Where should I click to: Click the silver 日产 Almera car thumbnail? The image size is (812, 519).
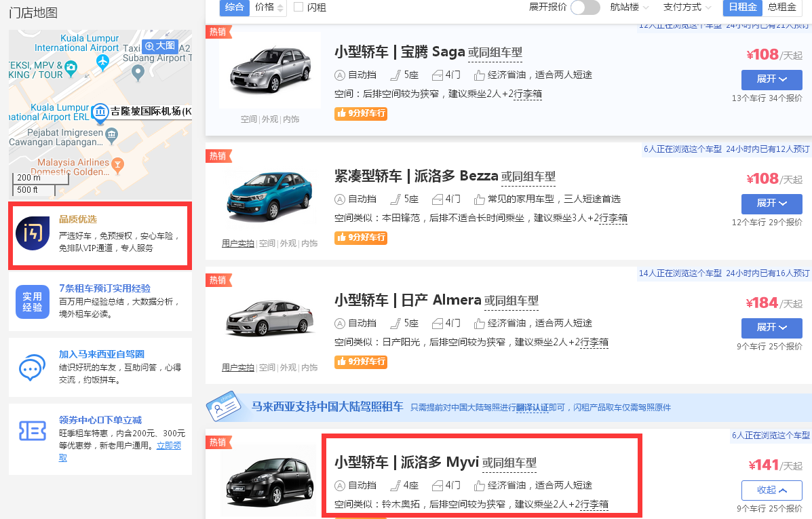pyautogui.click(x=270, y=316)
